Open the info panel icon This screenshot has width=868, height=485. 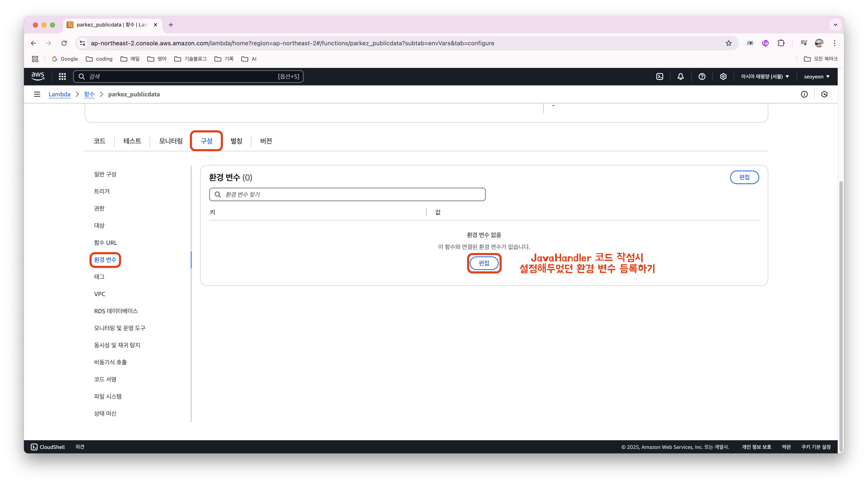point(804,94)
